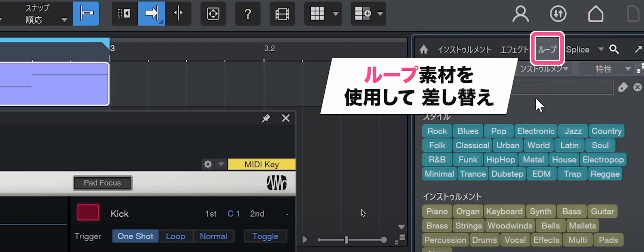Open the Splice browser tab
The image size is (644, 252).
tap(577, 49)
